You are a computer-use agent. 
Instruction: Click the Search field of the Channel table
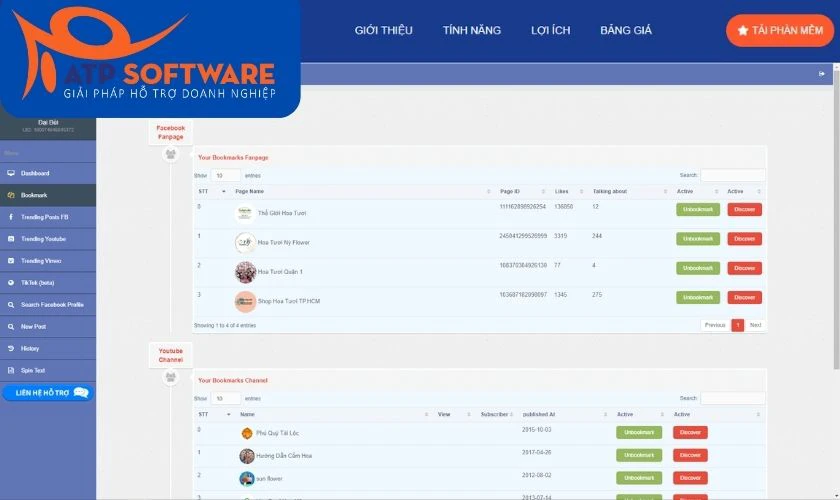coord(733,398)
